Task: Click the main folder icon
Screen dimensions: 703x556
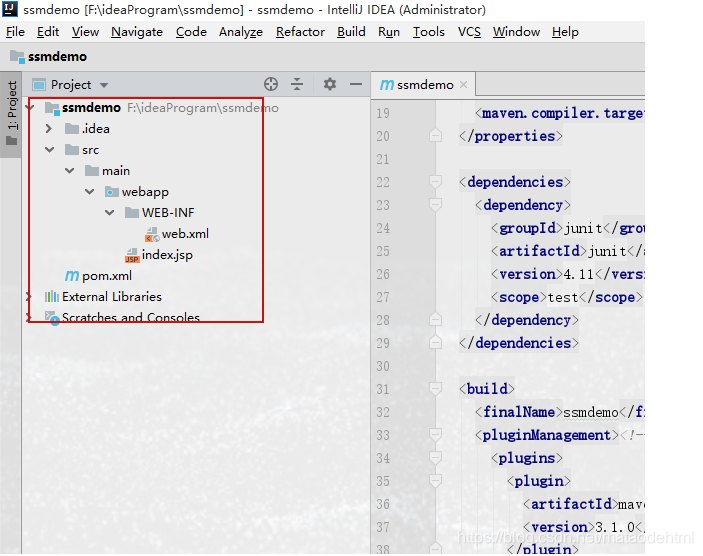Action: coord(91,171)
